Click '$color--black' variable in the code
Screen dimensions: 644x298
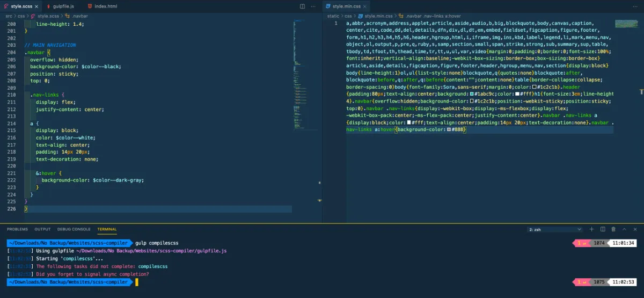pyautogui.click(x=101, y=67)
